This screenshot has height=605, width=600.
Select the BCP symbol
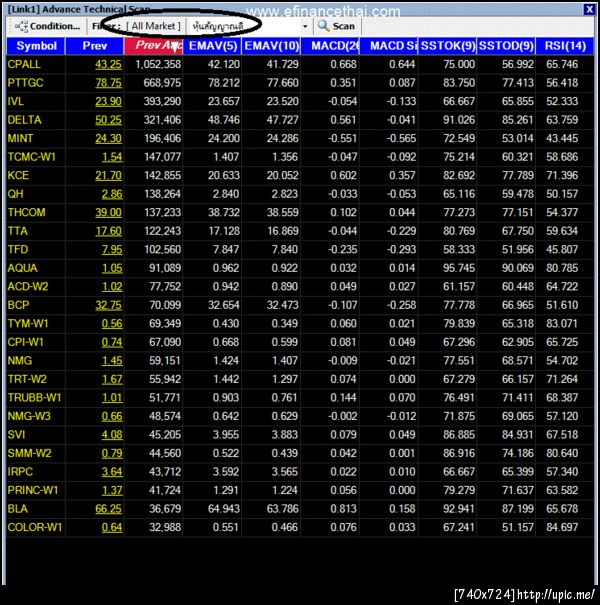(19, 305)
